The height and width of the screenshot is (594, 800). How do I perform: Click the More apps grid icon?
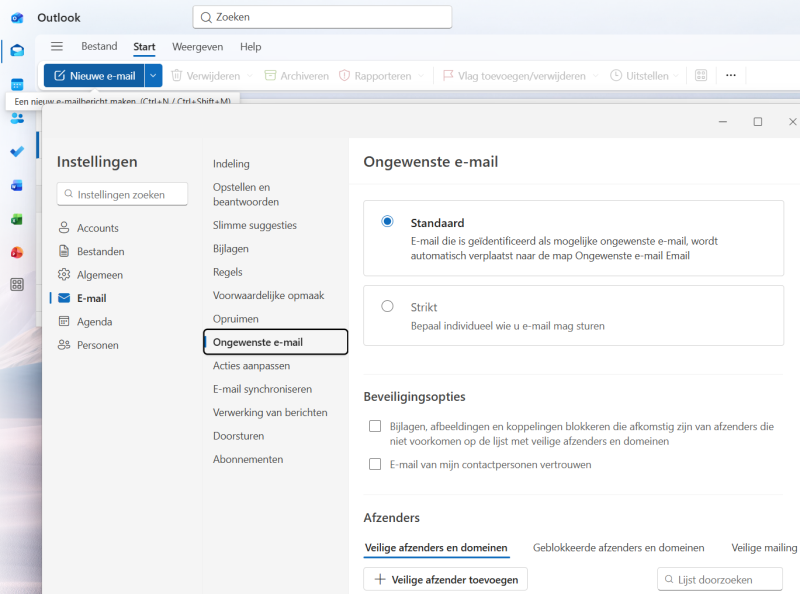click(17, 285)
